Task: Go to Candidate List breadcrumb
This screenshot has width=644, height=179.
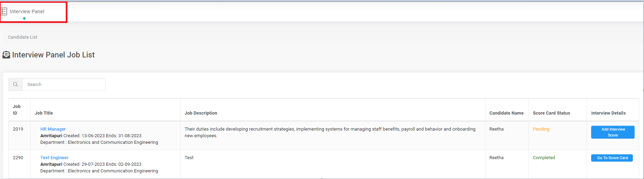Action: (23, 37)
